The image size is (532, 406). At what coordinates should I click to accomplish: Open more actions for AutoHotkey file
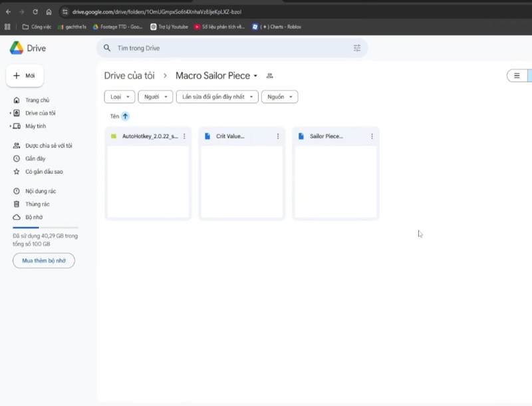click(184, 136)
